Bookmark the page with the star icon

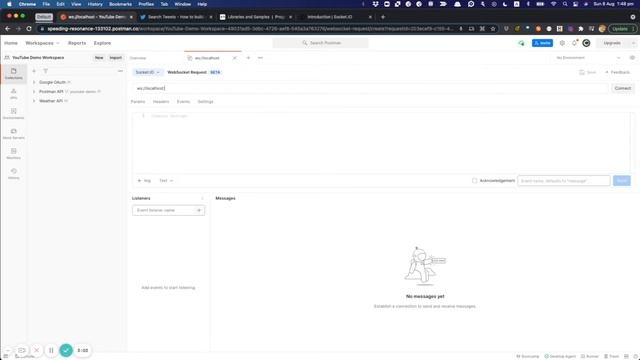pyautogui.click(x=493, y=29)
